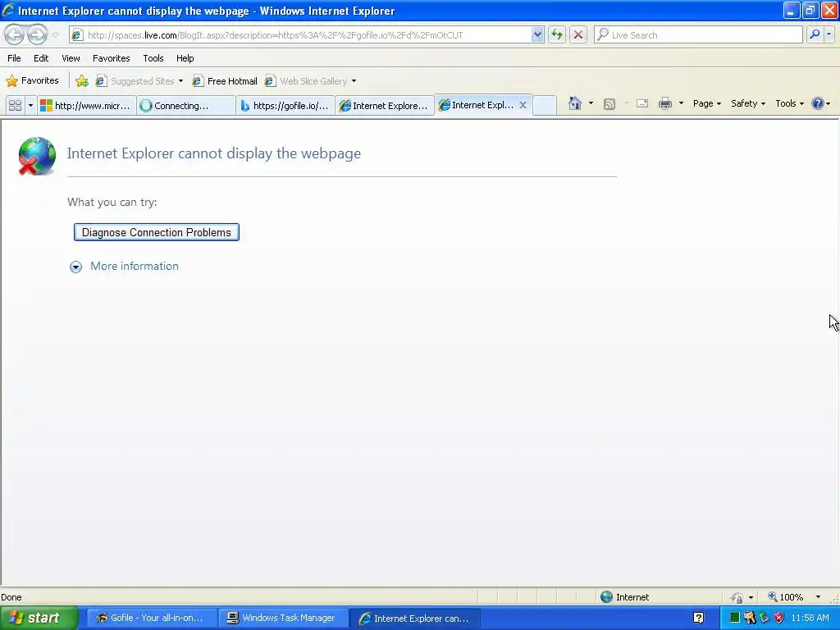Click the system clock 11:58 AM
The width and height of the screenshot is (840, 630).
click(x=810, y=619)
